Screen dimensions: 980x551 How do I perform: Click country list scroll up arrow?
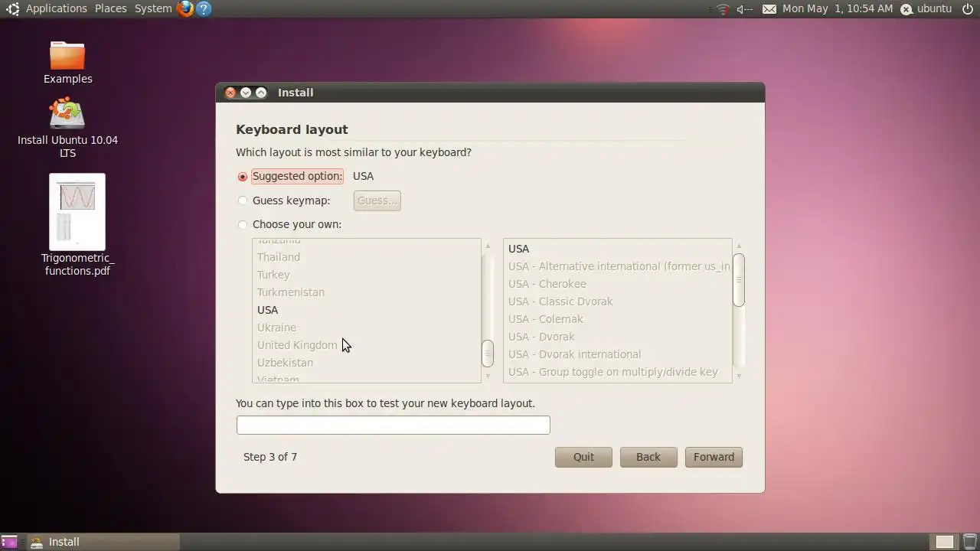click(x=488, y=246)
